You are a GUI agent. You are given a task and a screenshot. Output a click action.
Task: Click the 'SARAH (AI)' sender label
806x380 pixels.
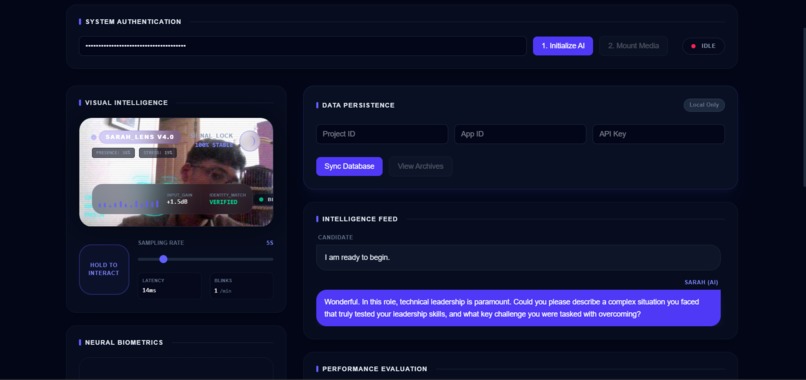(701, 282)
